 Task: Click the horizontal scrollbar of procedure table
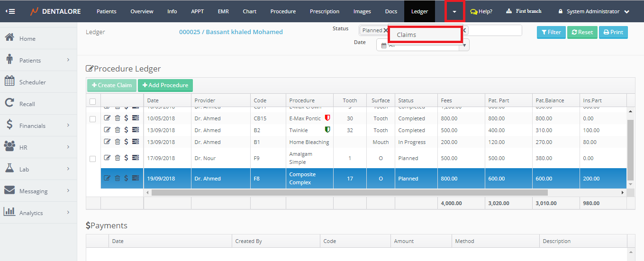tap(349, 193)
